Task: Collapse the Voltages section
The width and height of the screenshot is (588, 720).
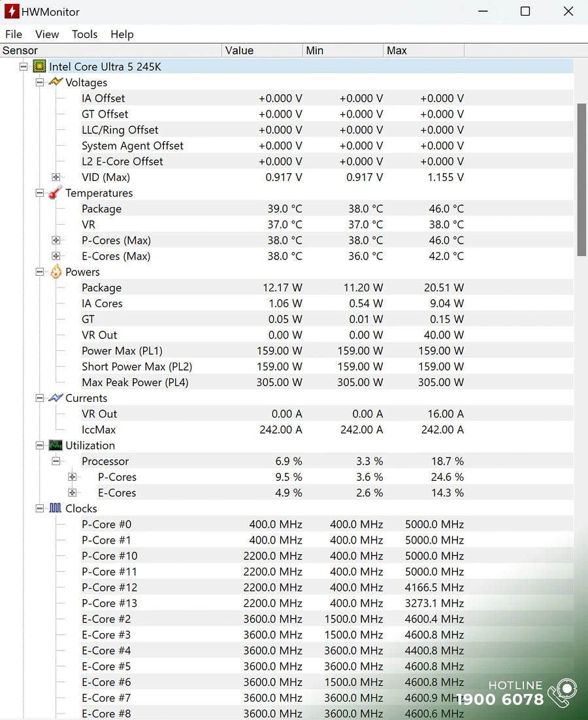Action: coord(40,82)
